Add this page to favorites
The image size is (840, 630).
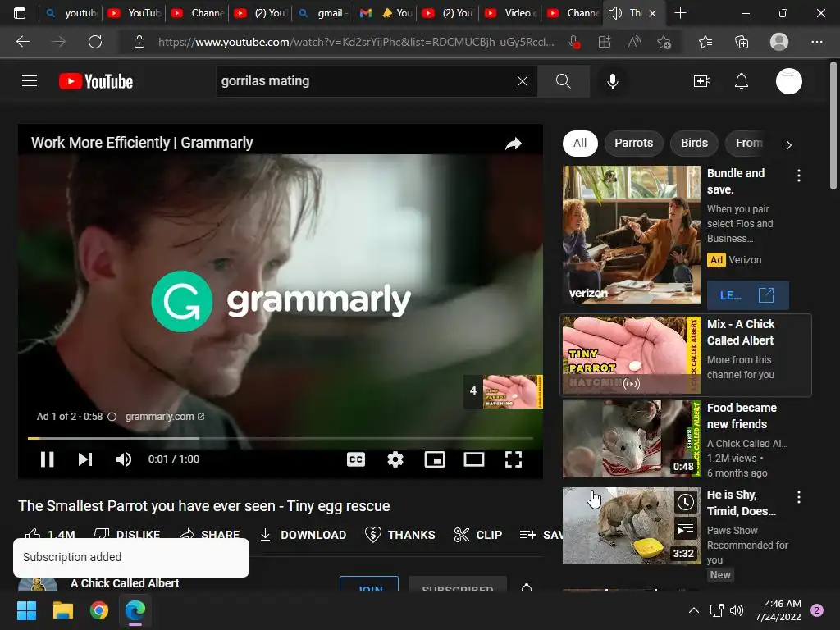664,42
